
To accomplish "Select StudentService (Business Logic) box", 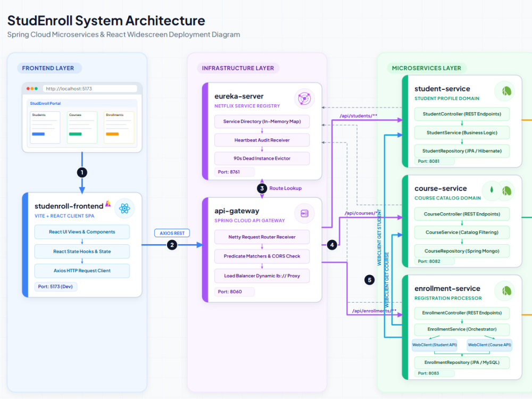I will 462,132.
